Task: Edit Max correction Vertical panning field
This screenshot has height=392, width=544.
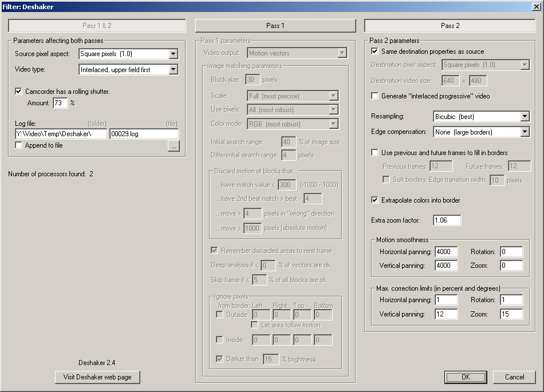Action: click(446, 314)
